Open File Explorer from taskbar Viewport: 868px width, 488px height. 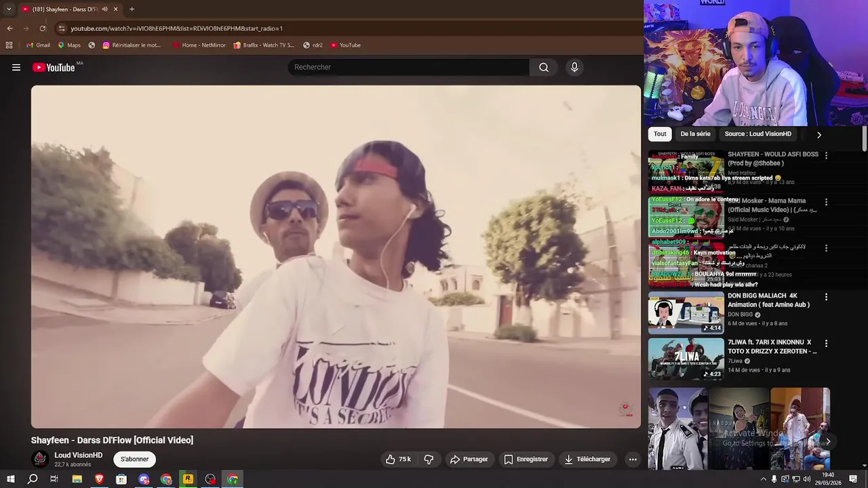pos(77,479)
